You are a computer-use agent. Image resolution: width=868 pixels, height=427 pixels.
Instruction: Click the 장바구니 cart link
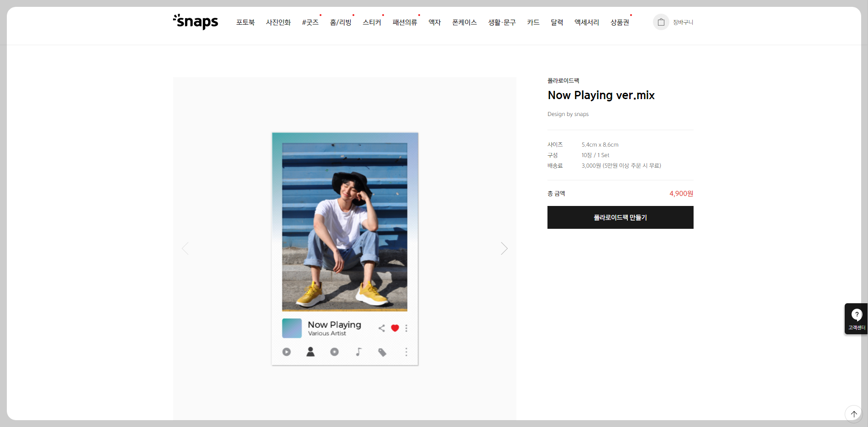[x=683, y=22]
